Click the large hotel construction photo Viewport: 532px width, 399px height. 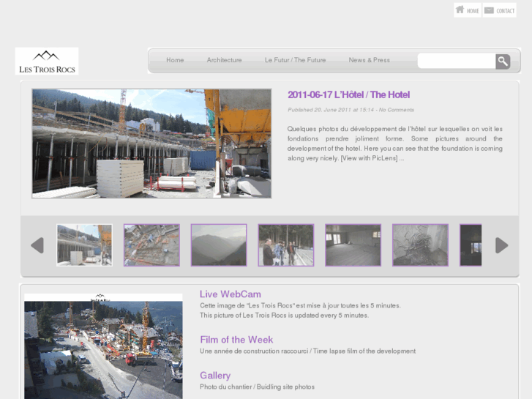[x=151, y=143]
